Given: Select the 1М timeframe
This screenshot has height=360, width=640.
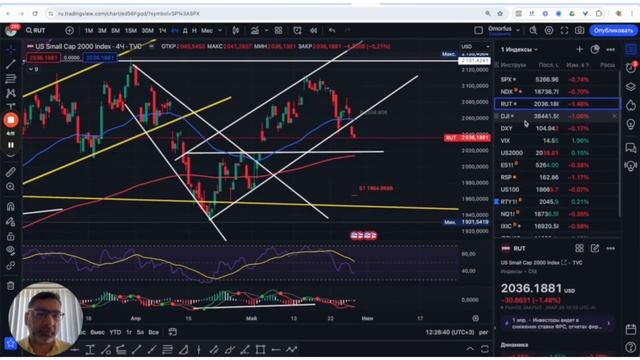Looking at the screenshot, I should (x=89, y=31).
